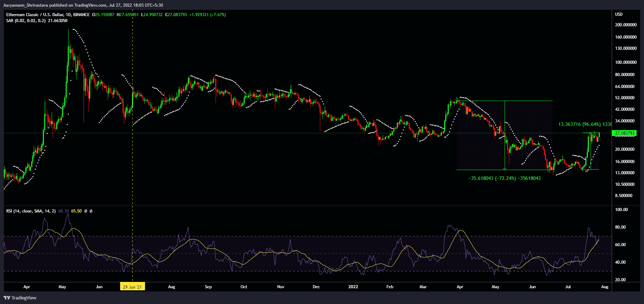Click the green 27.083793 current price label
644x304 pixels.
coord(625,133)
